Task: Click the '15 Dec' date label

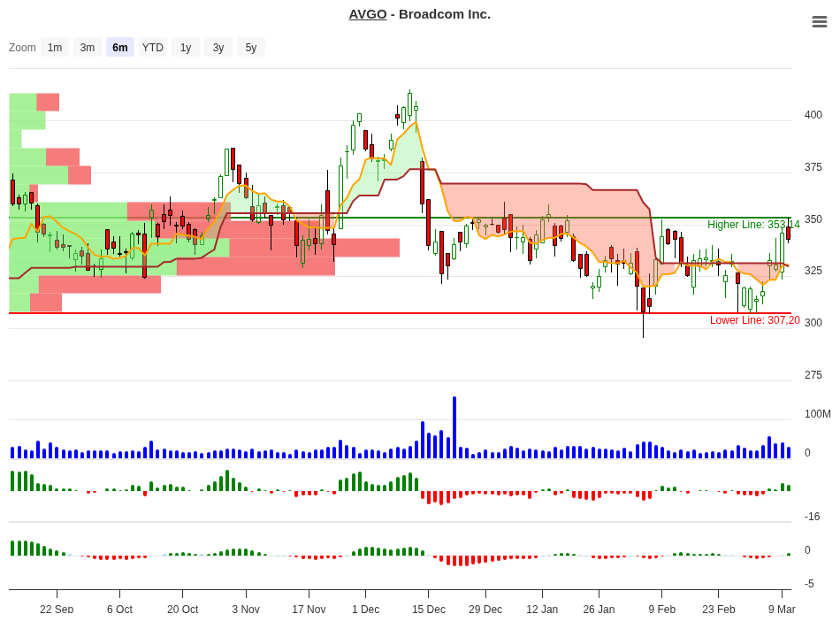Action: point(429,609)
